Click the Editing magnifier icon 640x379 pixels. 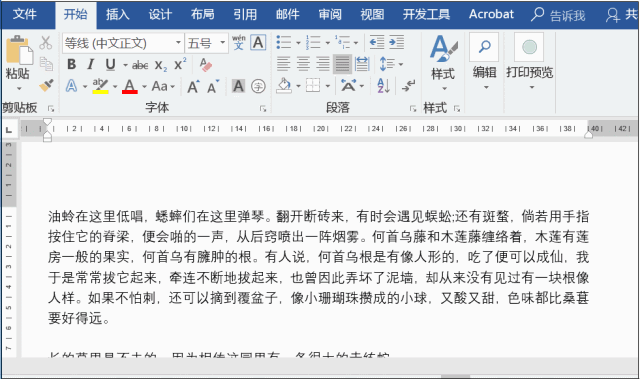484,47
